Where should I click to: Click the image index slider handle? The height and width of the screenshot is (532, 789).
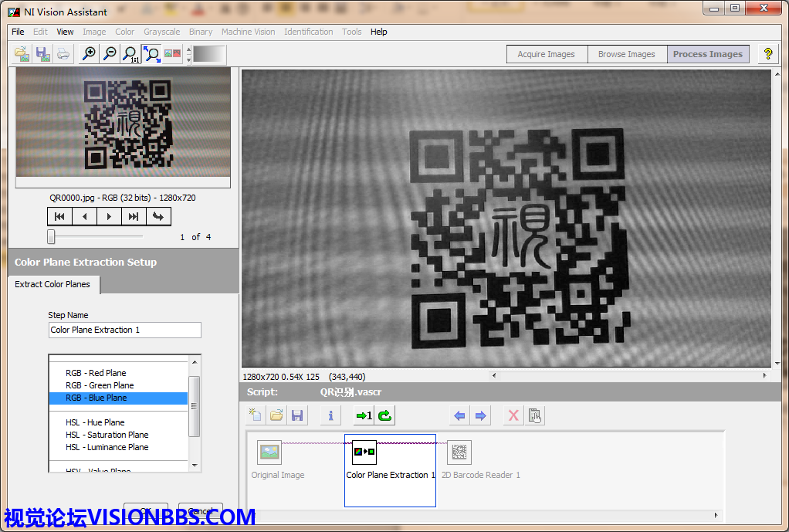click(x=51, y=236)
